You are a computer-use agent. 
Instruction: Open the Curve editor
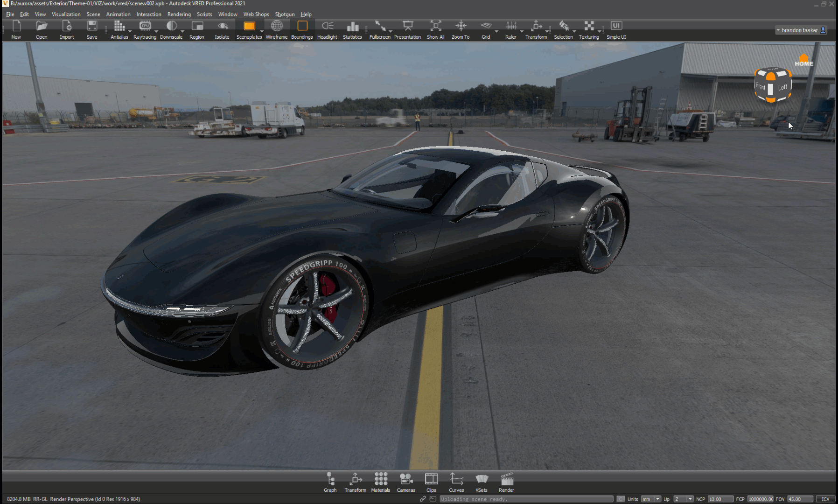456,482
